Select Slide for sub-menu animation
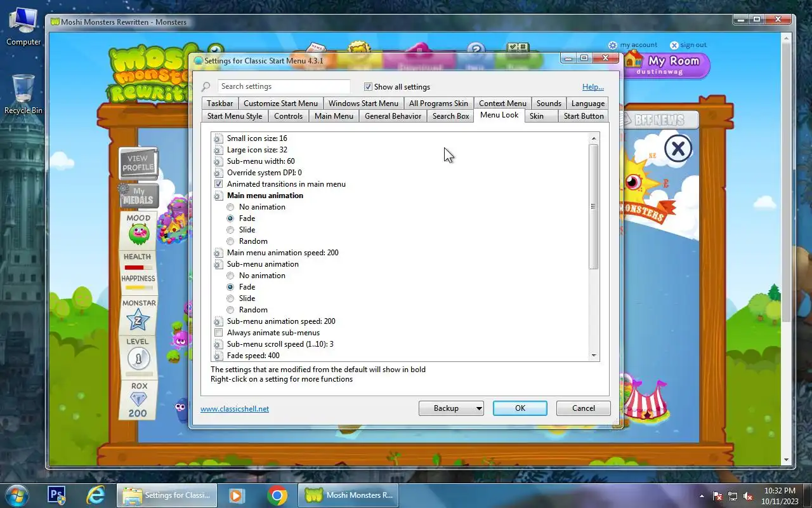 (231, 298)
